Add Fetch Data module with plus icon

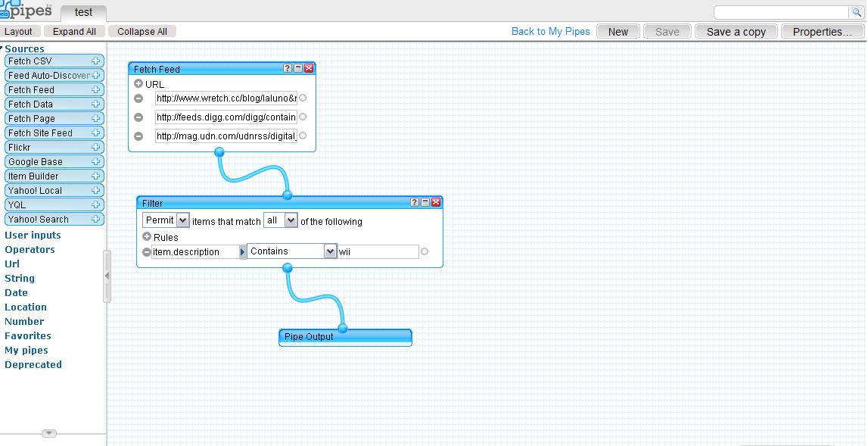[96, 104]
